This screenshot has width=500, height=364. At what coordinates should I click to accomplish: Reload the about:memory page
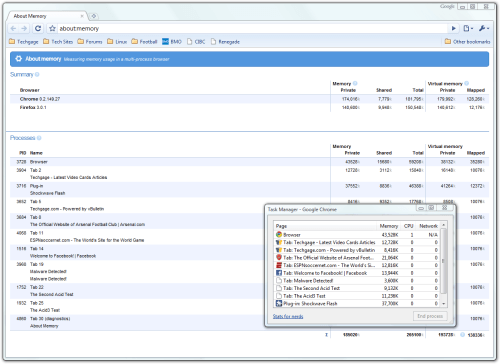38,29
